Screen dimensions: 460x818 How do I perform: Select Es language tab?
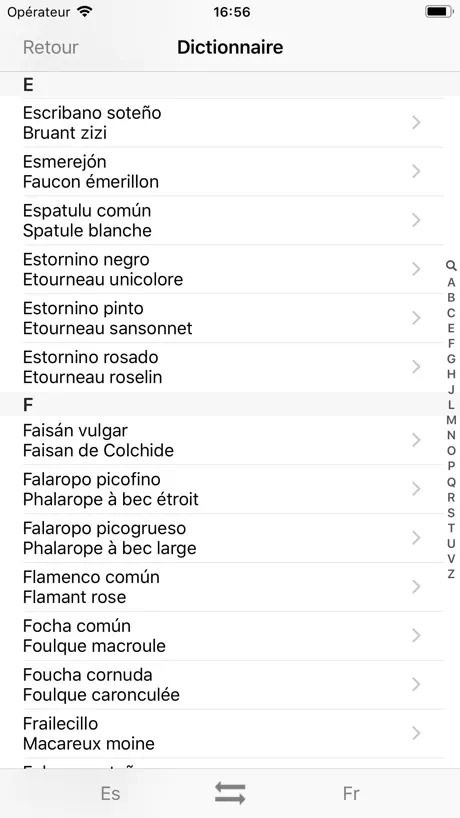pos(110,793)
